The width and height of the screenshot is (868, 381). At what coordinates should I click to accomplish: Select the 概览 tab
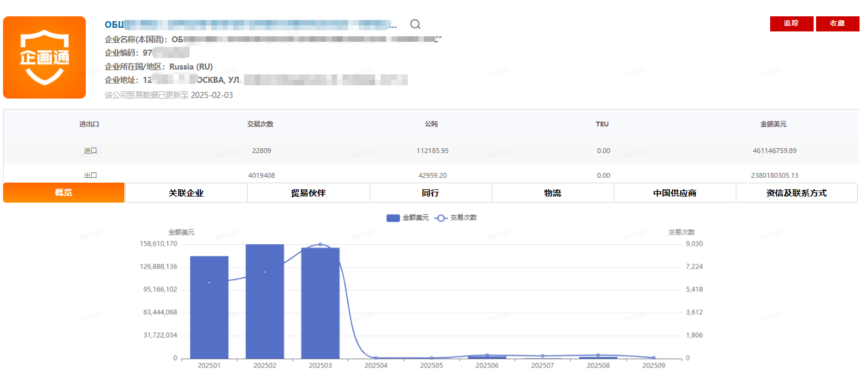63,193
